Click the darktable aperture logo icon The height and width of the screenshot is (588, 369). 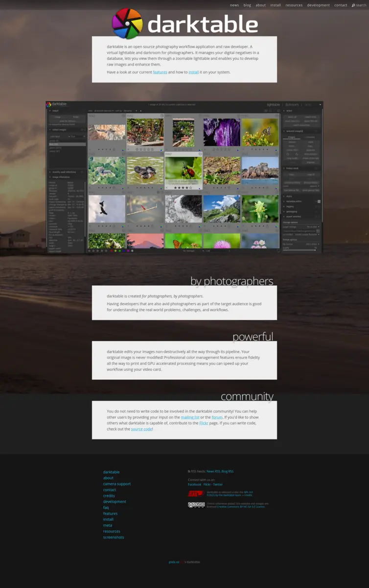(x=127, y=24)
